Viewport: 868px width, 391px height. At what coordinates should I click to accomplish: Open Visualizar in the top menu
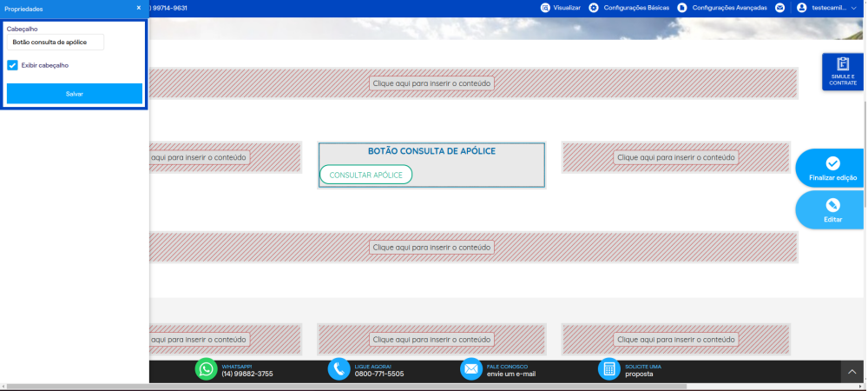click(567, 8)
